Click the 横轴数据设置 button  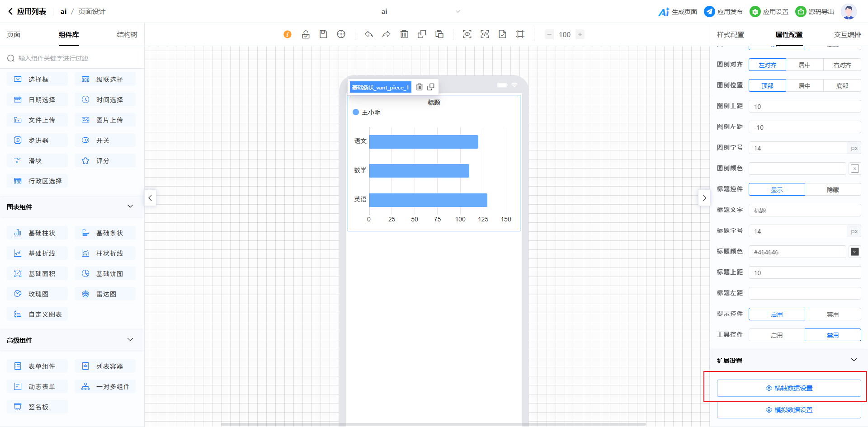[x=789, y=388]
